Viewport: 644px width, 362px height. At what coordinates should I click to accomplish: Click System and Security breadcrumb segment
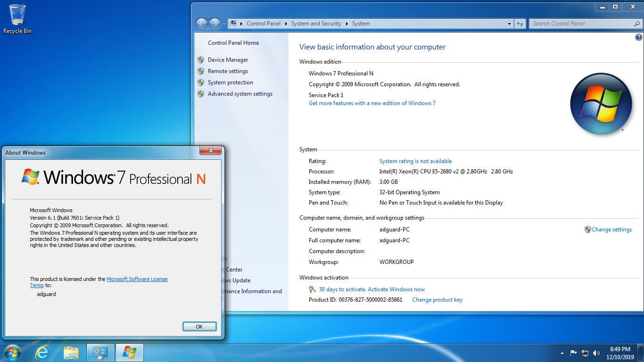click(316, 24)
